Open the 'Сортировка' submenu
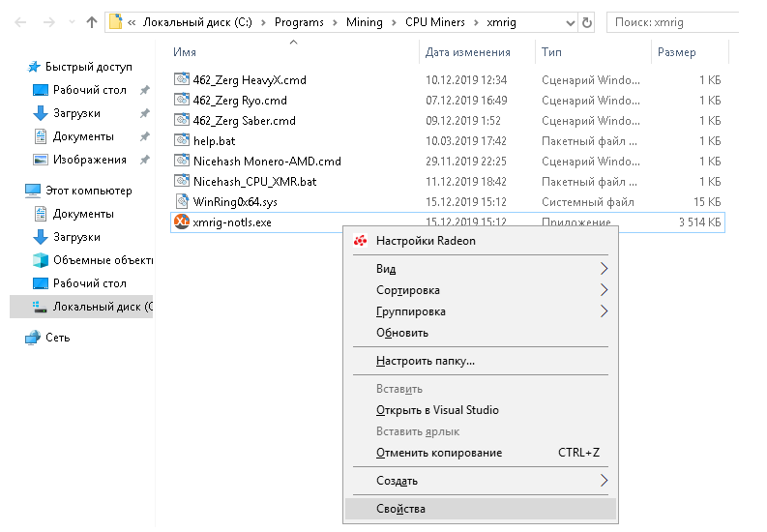This screenshot has height=532, width=767. coord(481,290)
